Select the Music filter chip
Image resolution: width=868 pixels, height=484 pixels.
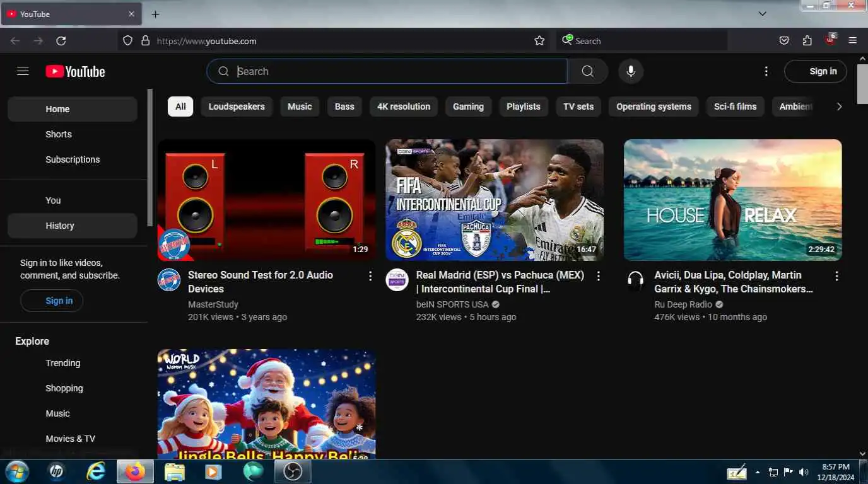[x=300, y=107]
